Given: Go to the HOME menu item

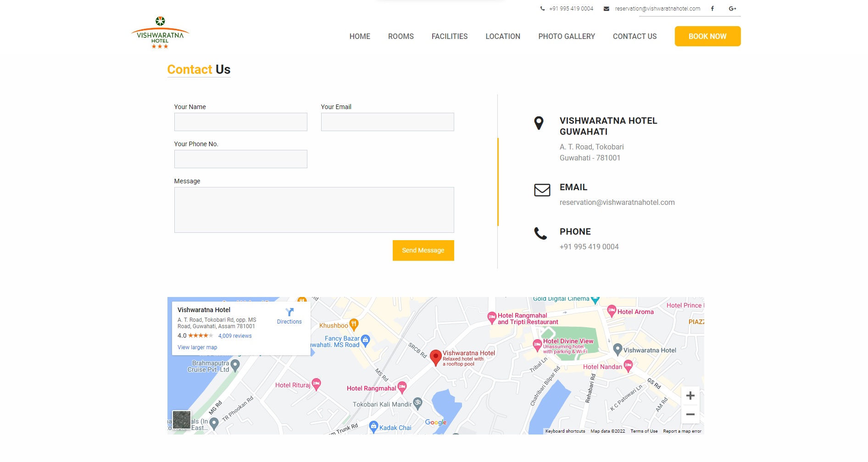Looking at the screenshot, I should click(x=360, y=36).
